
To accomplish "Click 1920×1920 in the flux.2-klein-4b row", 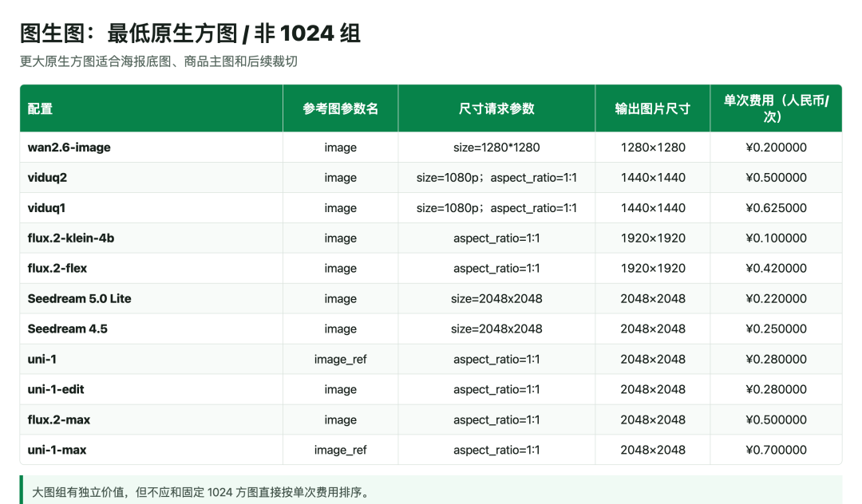I will [653, 238].
